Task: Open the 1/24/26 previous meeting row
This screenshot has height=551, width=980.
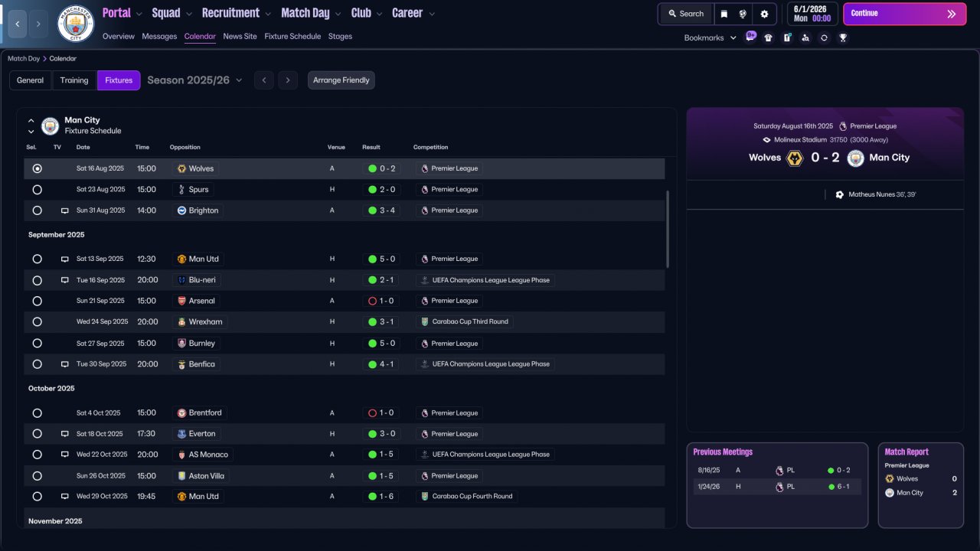Action: pyautogui.click(x=777, y=487)
